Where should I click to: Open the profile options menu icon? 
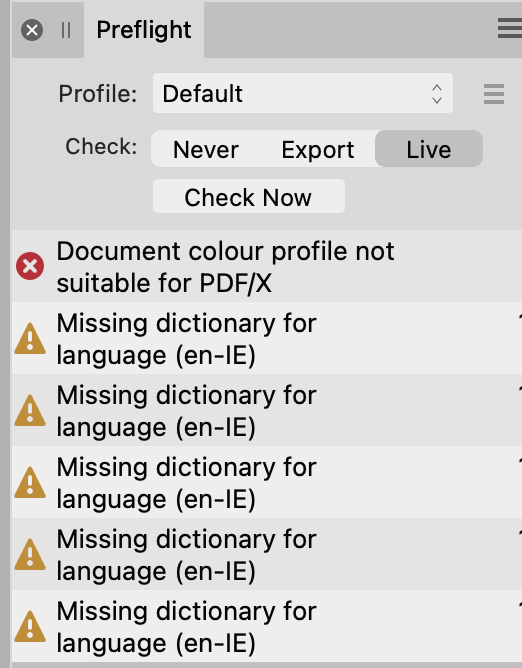[x=494, y=94]
